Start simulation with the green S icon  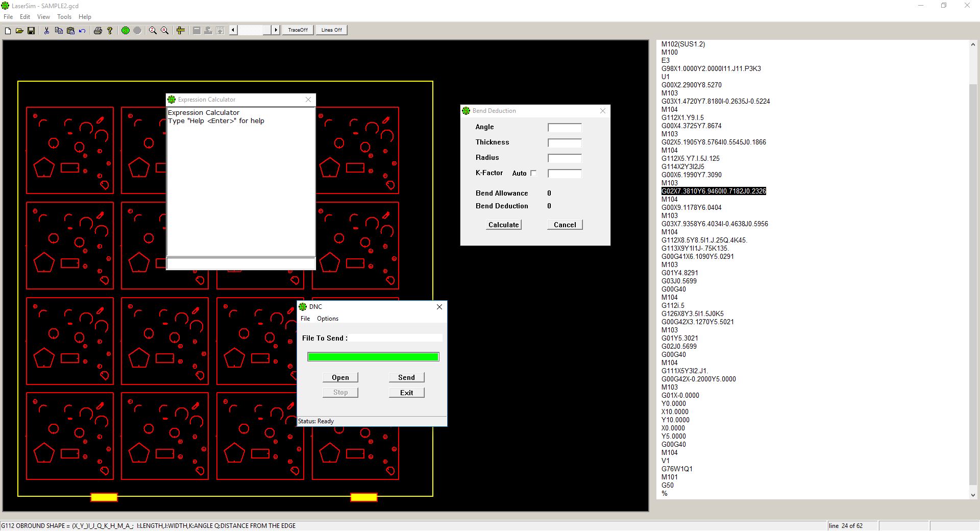tap(126, 31)
